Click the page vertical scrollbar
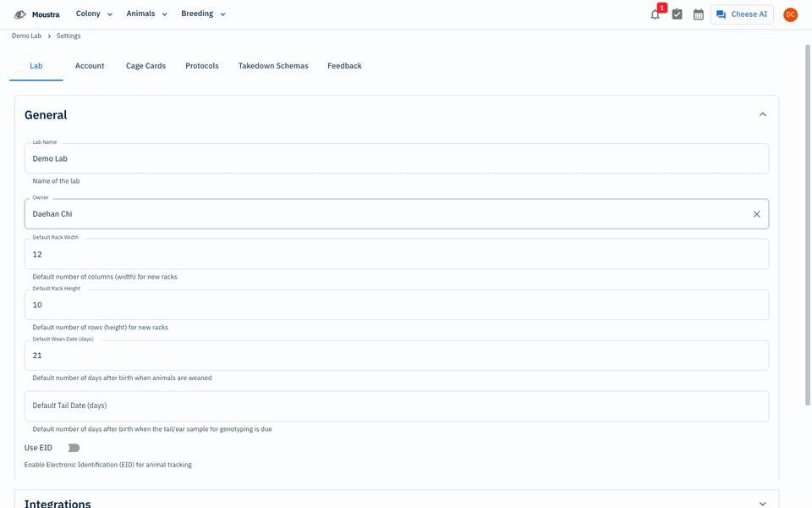This screenshot has height=508, width=812. pos(807,225)
